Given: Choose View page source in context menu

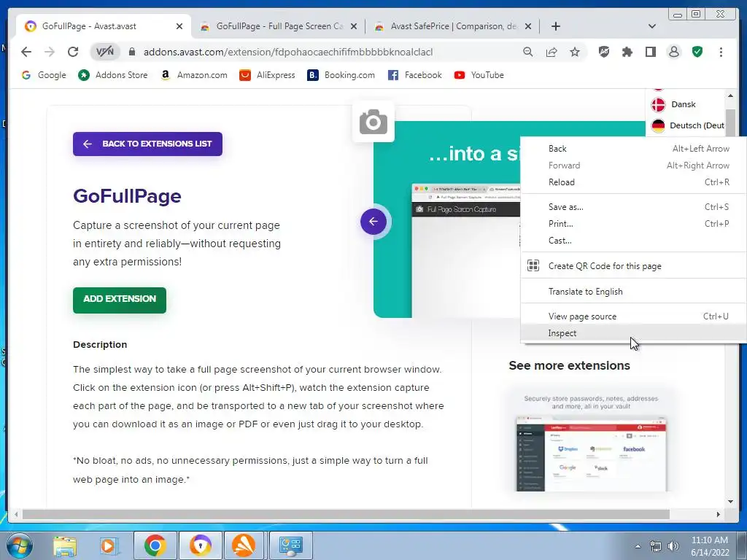Looking at the screenshot, I should click(634, 316).
